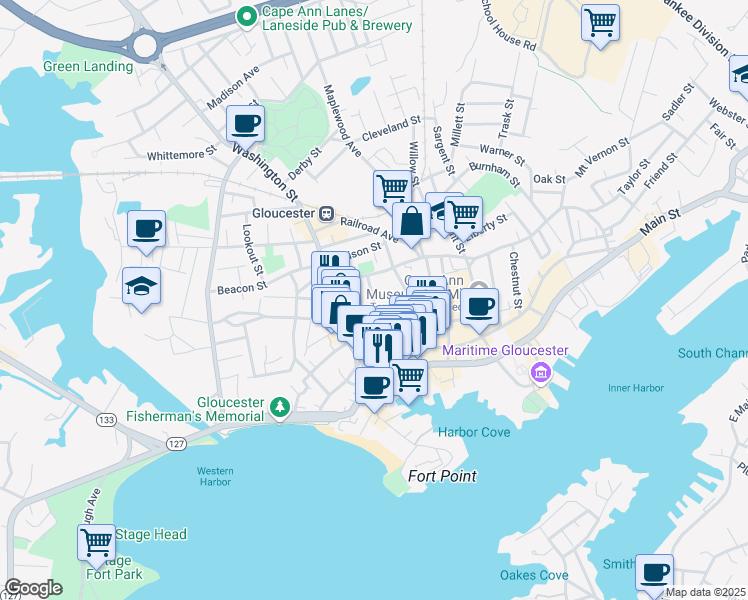Click Chestnut St road label
The width and height of the screenshot is (748, 600).
click(515, 280)
